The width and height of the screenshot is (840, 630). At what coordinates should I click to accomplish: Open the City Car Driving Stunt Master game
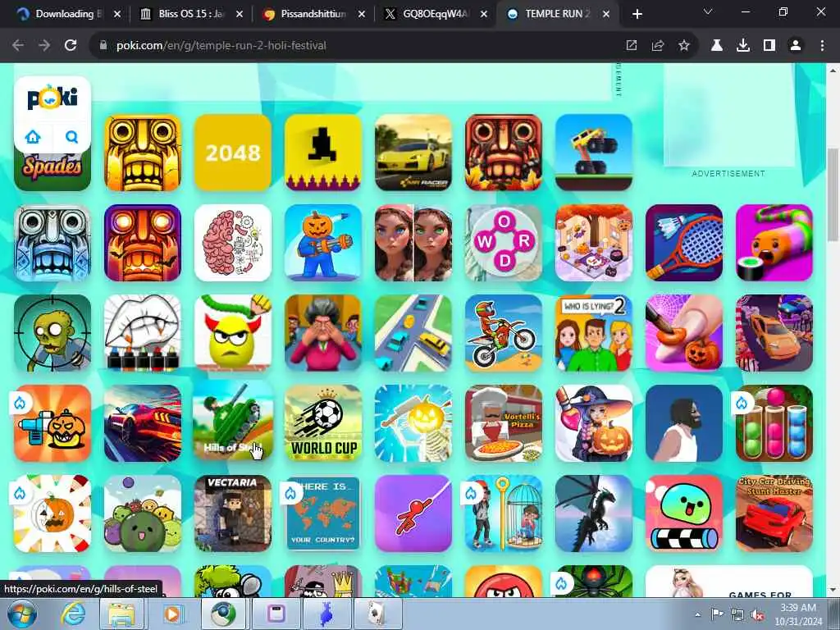point(774,514)
